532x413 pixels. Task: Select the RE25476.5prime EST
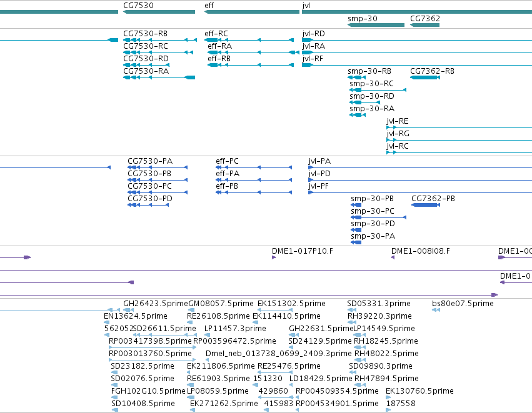tap(275, 372)
